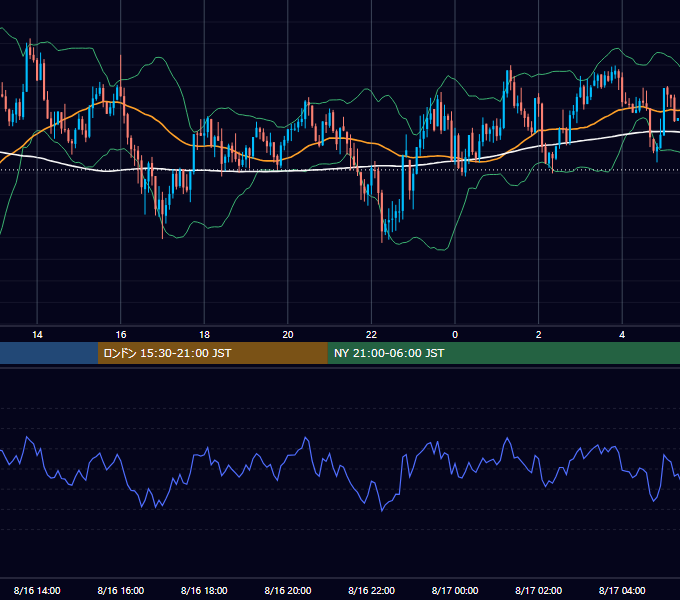Click the 8/16 22:00 time label
Screen dimensions: 680x600
click(372, 590)
